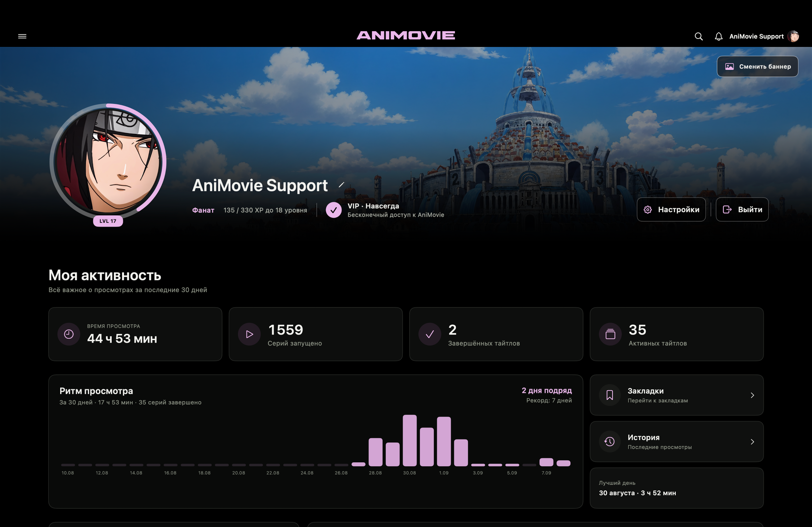This screenshot has height=527, width=812.
Task: Click the chart bar at 7.09
Action: (x=546, y=462)
